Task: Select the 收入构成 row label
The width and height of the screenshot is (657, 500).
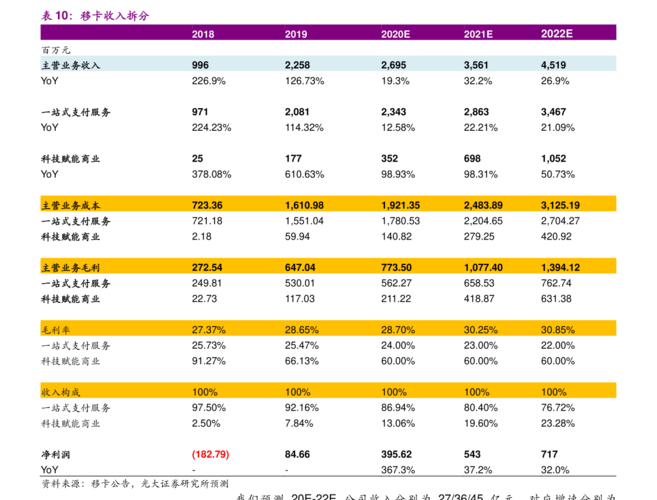Action: [x=58, y=391]
